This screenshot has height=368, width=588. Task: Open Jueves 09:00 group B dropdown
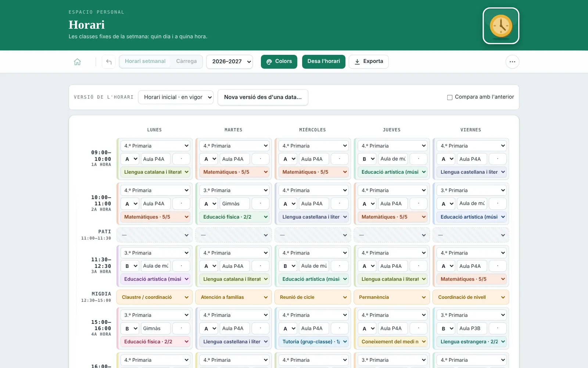click(x=367, y=159)
